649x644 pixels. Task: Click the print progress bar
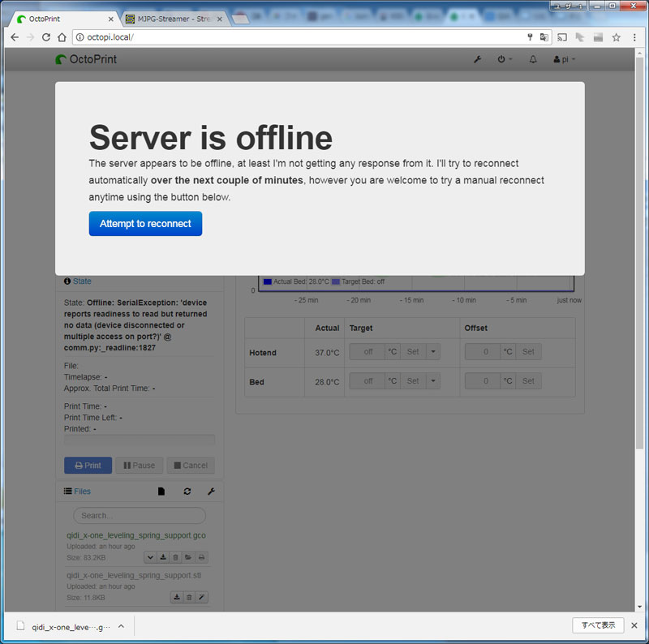[x=140, y=439]
